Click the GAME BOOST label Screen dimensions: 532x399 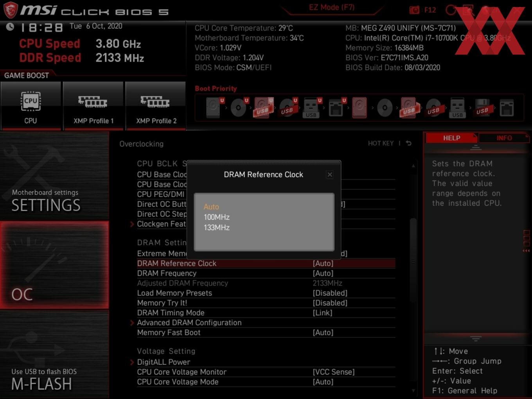click(x=27, y=75)
